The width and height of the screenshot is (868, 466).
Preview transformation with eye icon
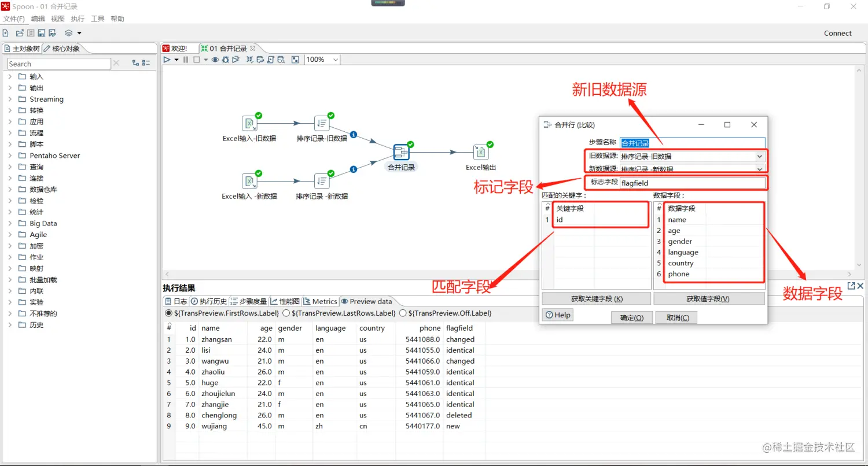(x=215, y=60)
